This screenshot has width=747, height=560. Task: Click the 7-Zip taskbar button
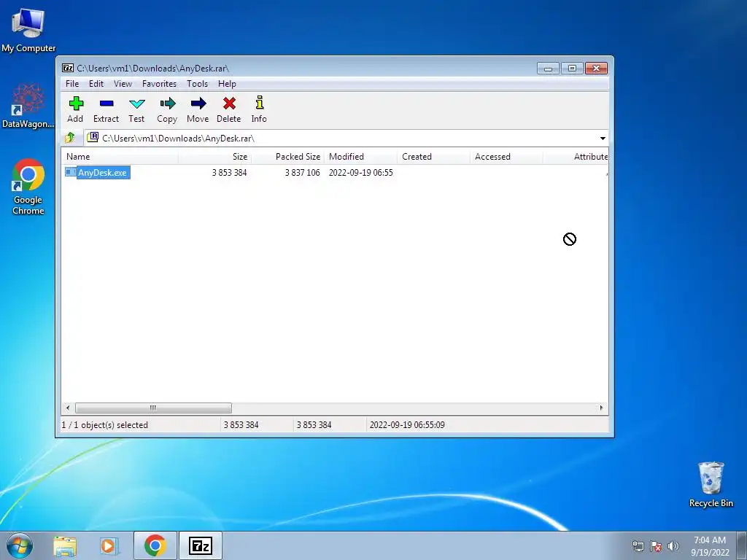[201, 545]
